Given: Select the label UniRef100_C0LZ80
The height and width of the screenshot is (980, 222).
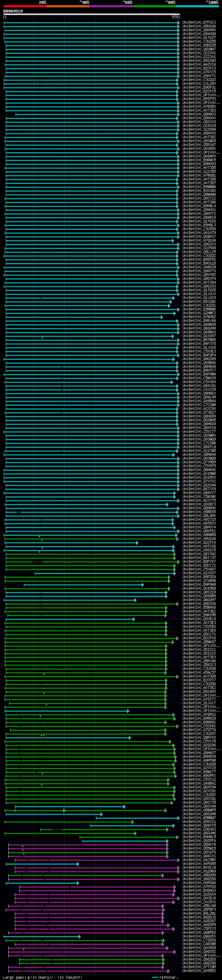Looking at the screenshot, I should (x=199, y=84).
